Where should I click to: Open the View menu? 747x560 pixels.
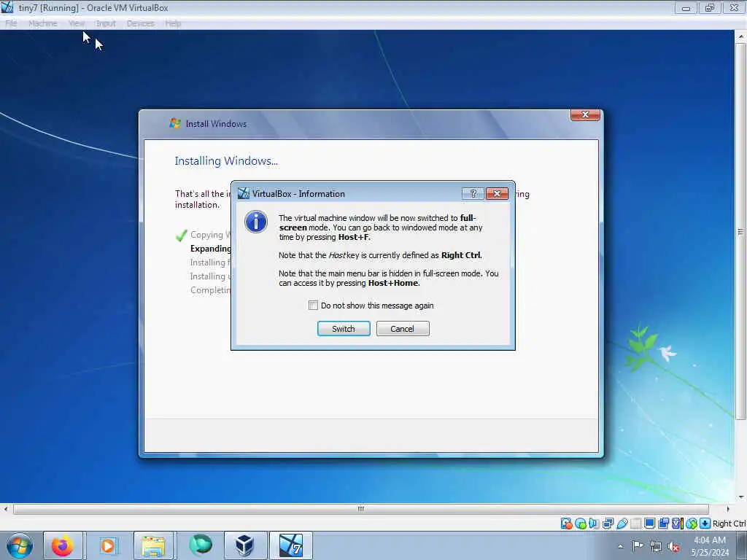(x=77, y=23)
